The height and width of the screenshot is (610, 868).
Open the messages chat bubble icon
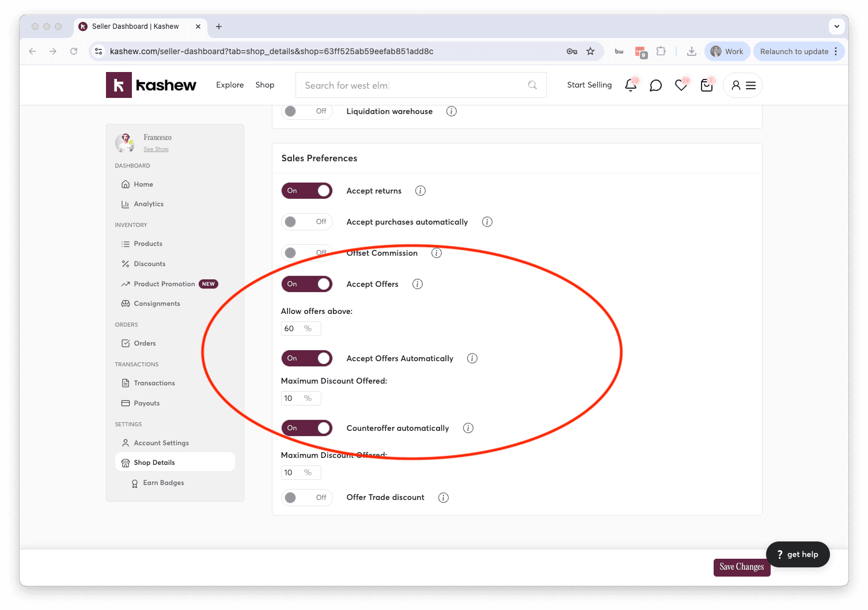(655, 86)
